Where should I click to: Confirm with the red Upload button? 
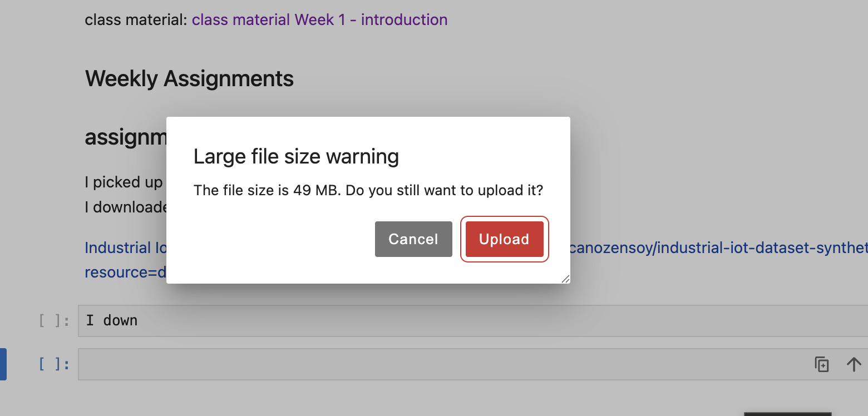click(504, 239)
